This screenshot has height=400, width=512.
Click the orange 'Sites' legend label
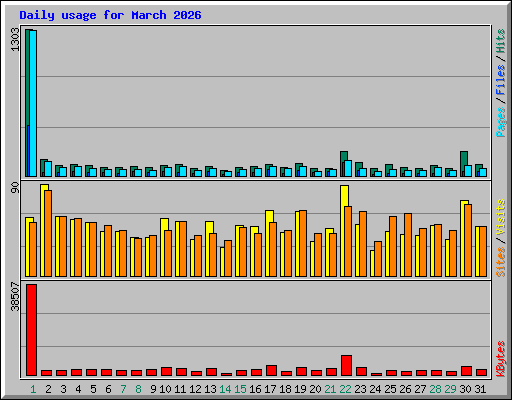[501, 262]
